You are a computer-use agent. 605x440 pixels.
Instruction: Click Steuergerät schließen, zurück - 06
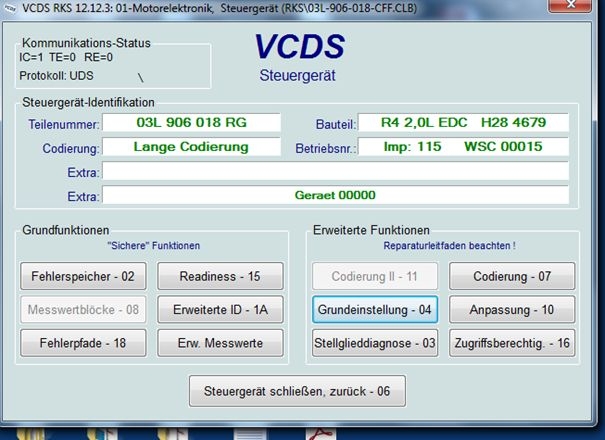click(297, 391)
